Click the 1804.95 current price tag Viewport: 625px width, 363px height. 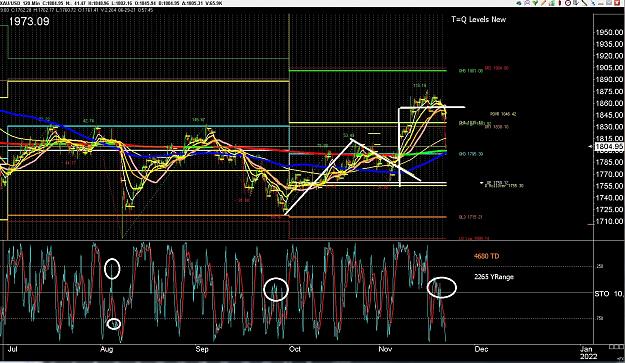pos(608,147)
